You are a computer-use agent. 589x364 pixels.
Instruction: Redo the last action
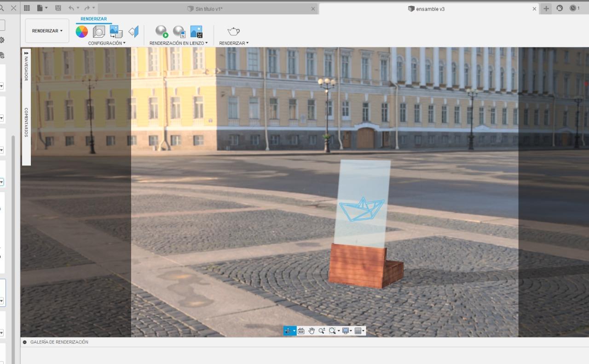click(87, 8)
